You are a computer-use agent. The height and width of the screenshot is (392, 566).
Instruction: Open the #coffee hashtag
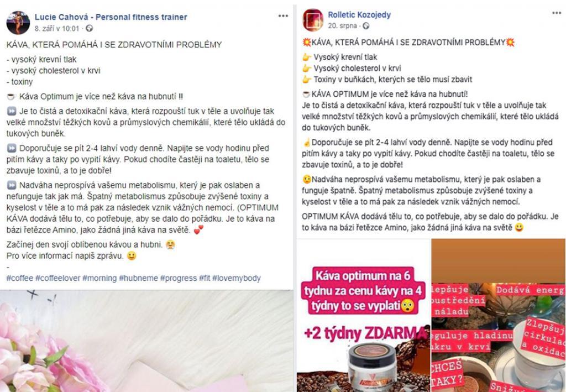click(x=19, y=278)
